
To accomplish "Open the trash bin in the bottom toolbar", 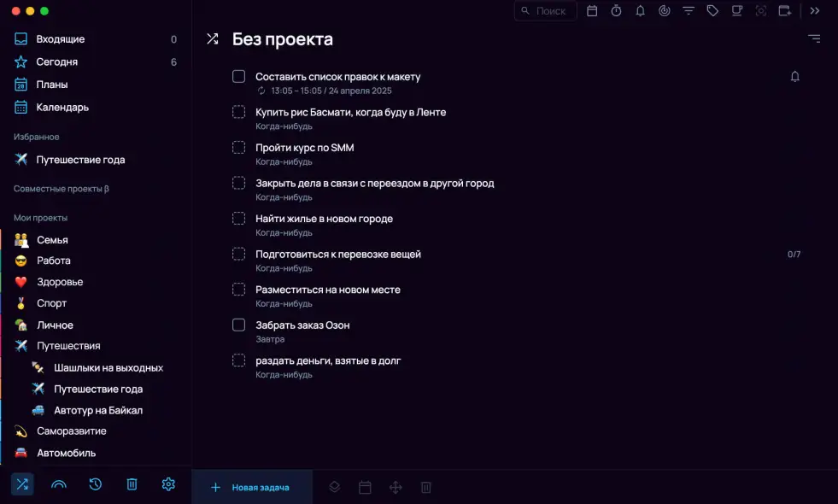I will tap(132, 484).
